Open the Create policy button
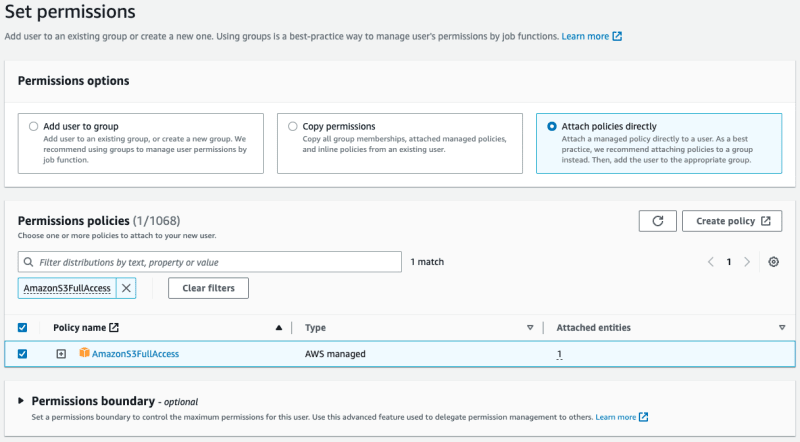 tap(732, 221)
